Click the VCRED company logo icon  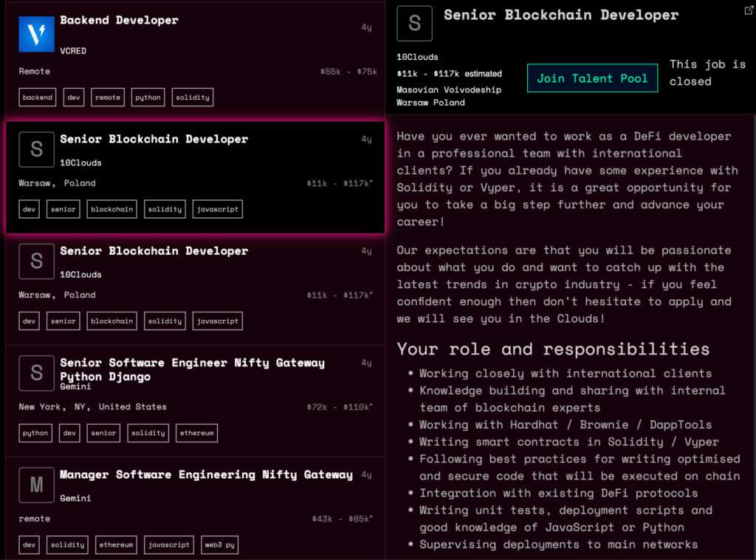click(x=37, y=34)
